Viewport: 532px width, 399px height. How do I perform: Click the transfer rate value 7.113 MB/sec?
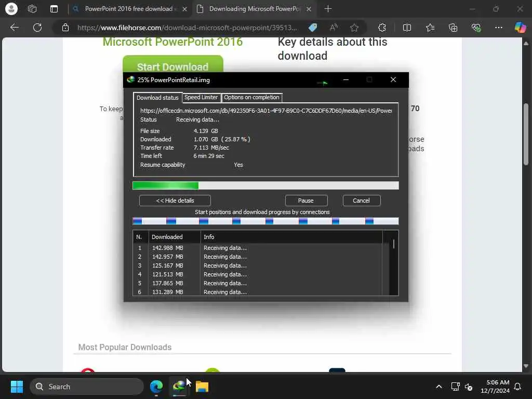211,148
